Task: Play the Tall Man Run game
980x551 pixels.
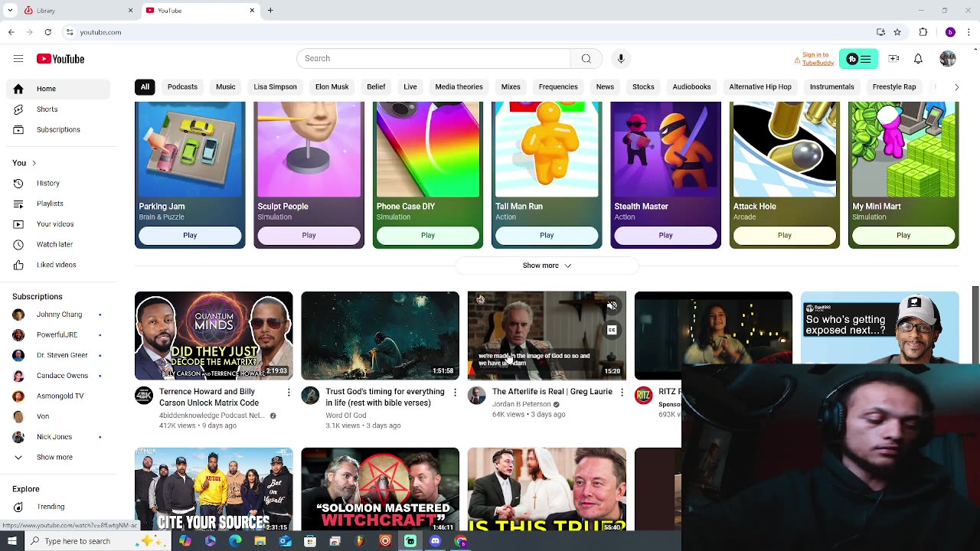Action: (547, 236)
